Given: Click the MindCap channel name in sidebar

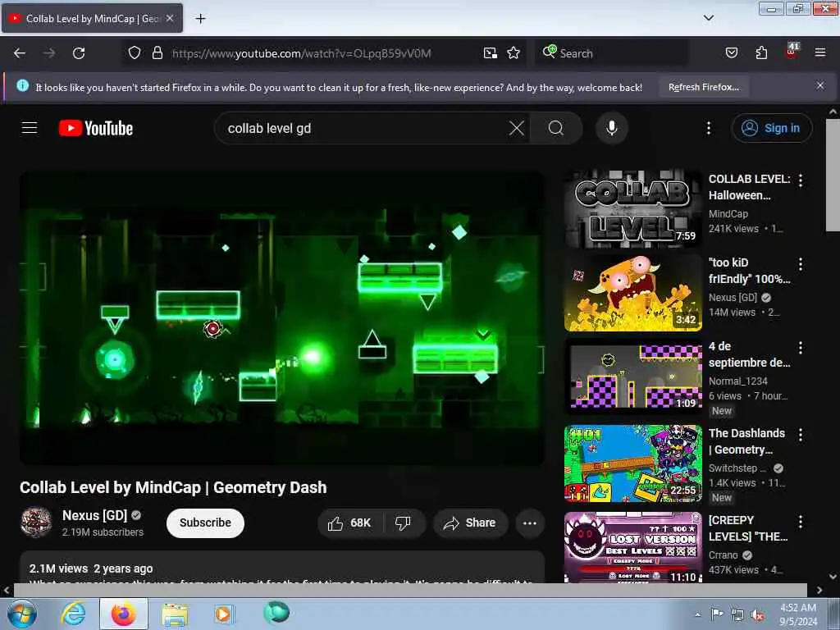Looking at the screenshot, I should click(x=728, y=214).
